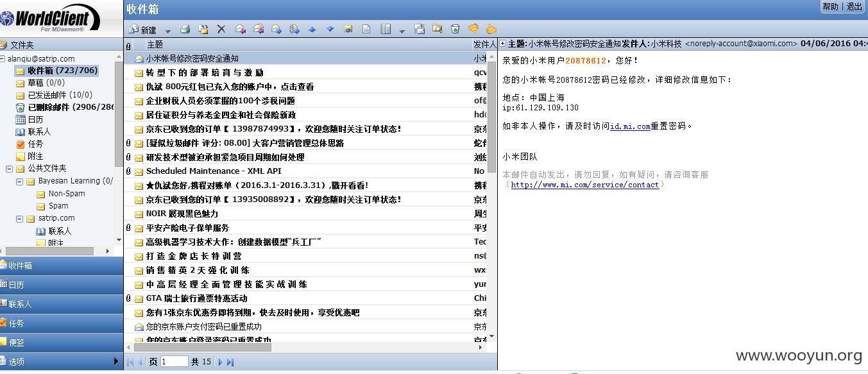
Task: Open the 选项 options menu
Action: coord(62,361)
